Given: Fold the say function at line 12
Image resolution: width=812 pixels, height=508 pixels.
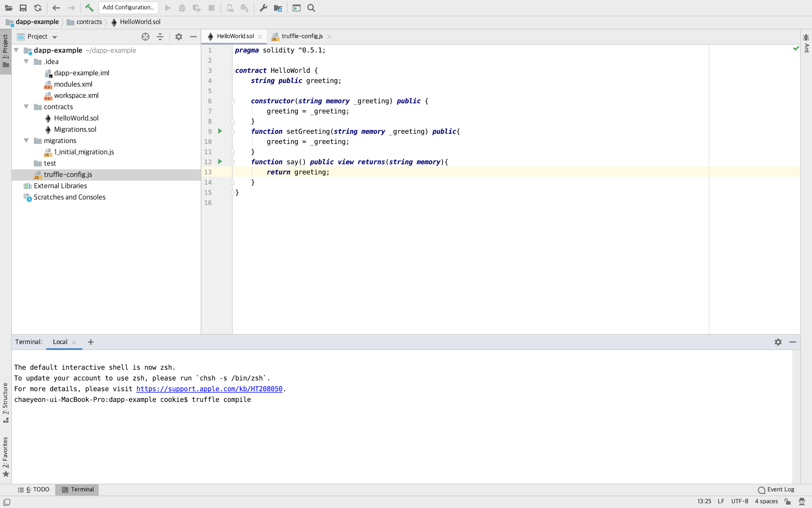Looking at the screenshot, I should click(232, 162).
